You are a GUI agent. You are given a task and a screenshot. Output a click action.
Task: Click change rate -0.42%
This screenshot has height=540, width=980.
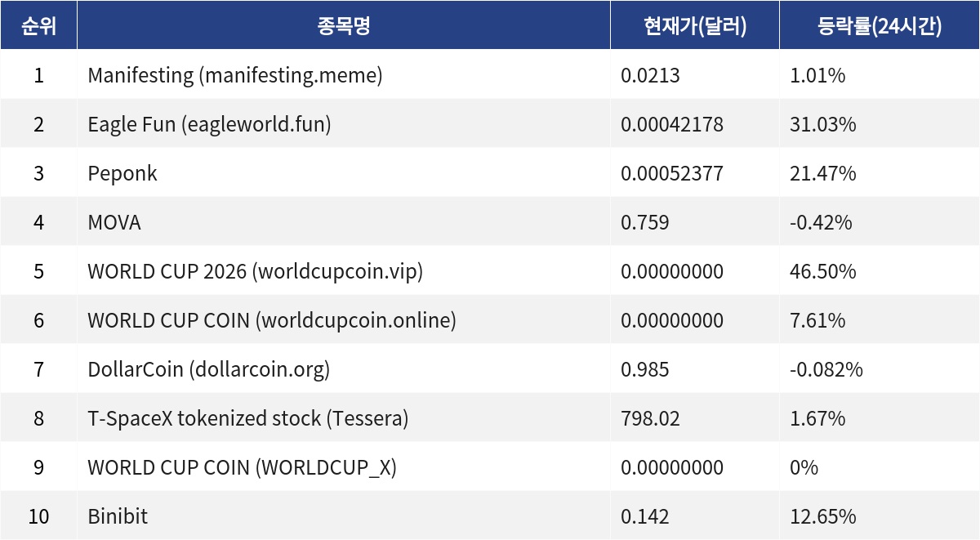tap(821, 223)
